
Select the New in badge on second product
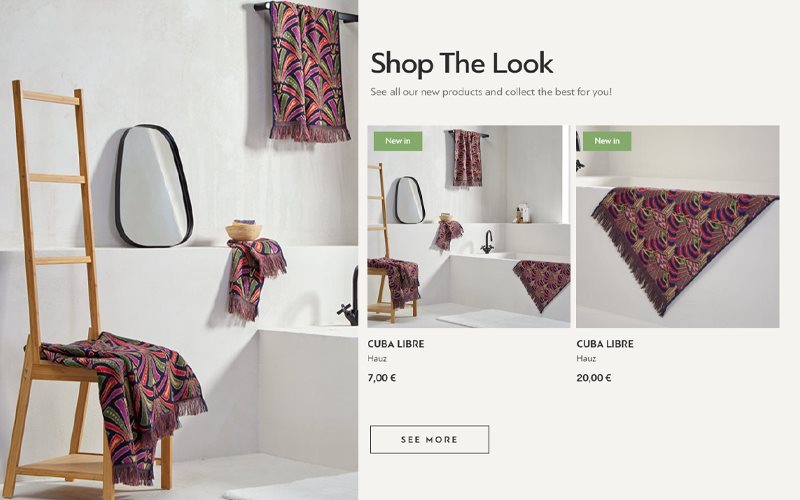(607, 141)
